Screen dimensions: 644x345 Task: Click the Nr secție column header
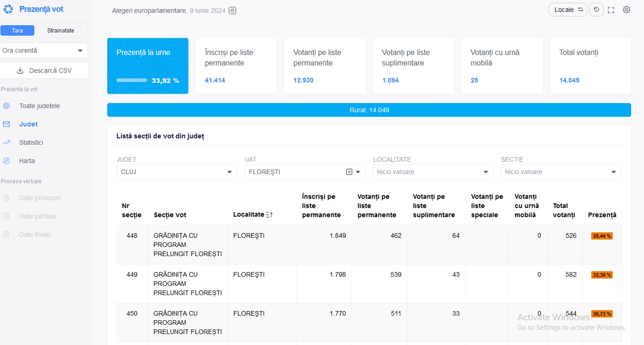pos(132,210)
